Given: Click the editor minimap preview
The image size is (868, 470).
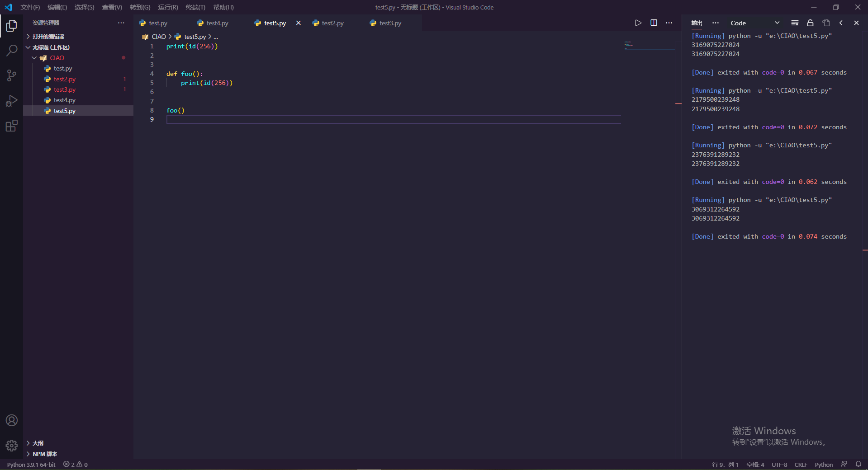Looking at the screenshot, I should point(650,45).
